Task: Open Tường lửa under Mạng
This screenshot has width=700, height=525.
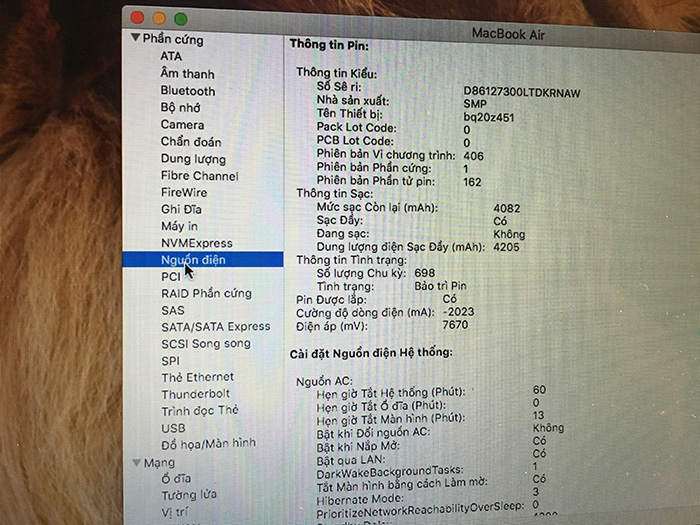Action: (x=189, y=495)
